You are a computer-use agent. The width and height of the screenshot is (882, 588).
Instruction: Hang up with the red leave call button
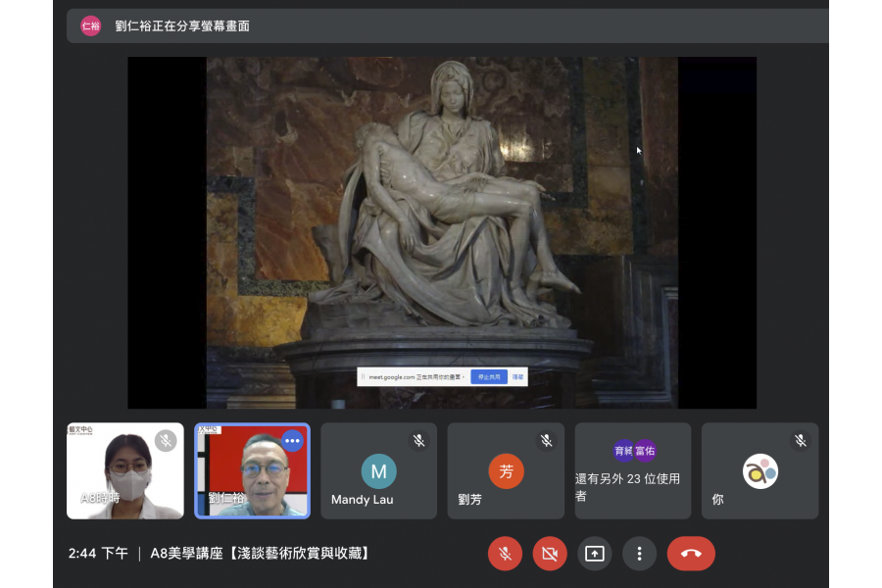click(691, 554)
